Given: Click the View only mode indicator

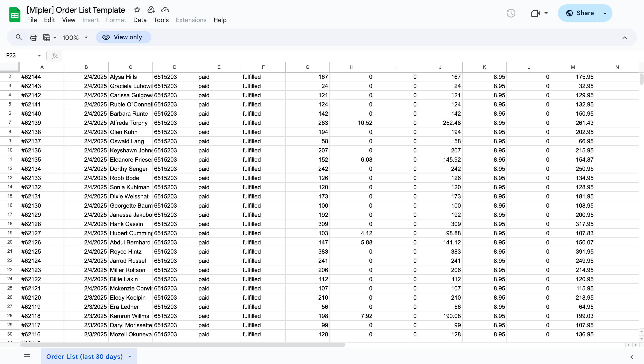Looking at the screenshot, I should tap(124, 37).
